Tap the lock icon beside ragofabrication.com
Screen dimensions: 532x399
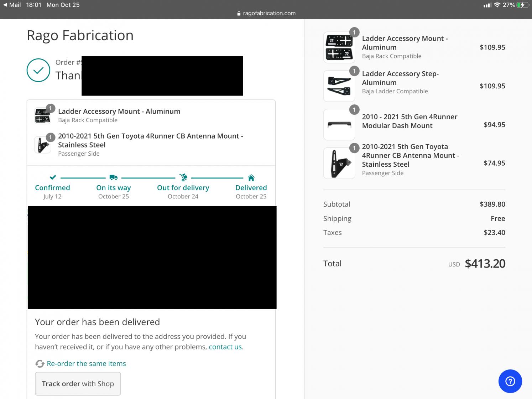239,14
